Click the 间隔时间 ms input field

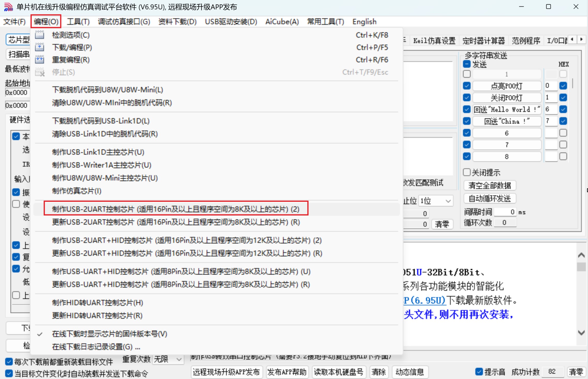click(x=505, y=212)
